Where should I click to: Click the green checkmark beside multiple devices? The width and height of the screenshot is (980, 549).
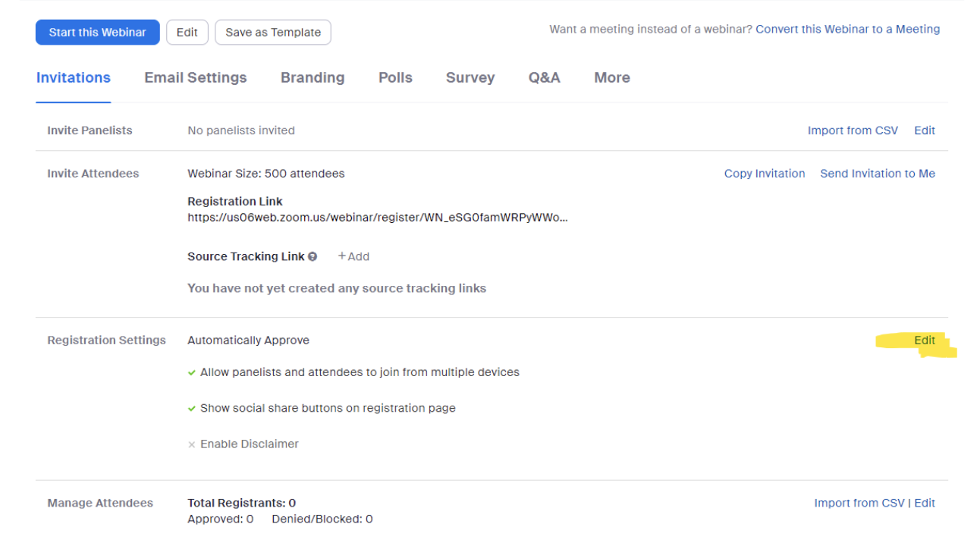point(192,372)
